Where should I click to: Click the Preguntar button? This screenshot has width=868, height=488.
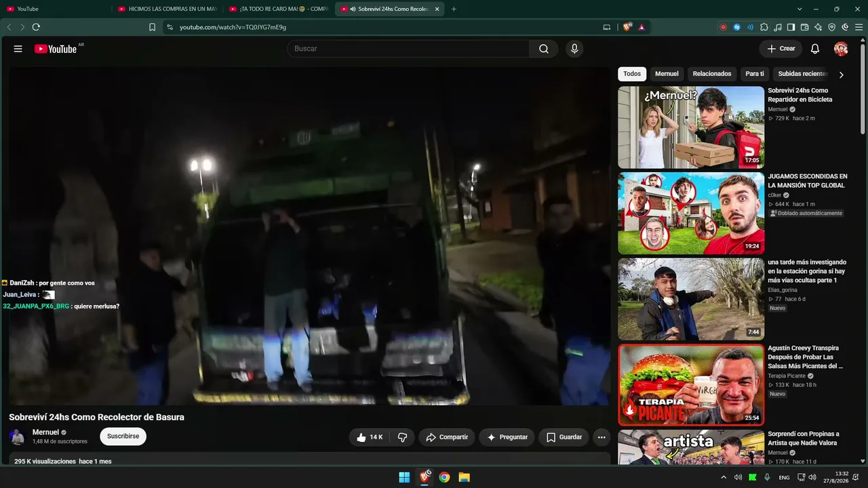click(x=507, y=437)
